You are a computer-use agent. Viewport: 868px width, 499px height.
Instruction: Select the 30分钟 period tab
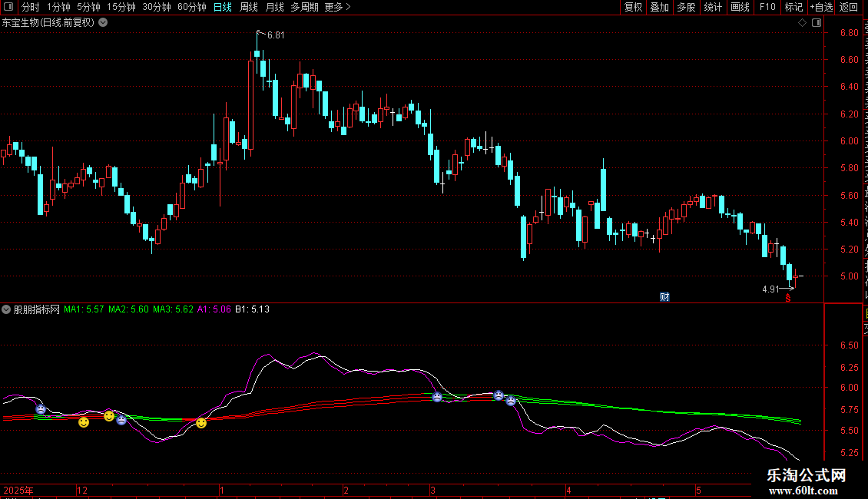(156, 7)
